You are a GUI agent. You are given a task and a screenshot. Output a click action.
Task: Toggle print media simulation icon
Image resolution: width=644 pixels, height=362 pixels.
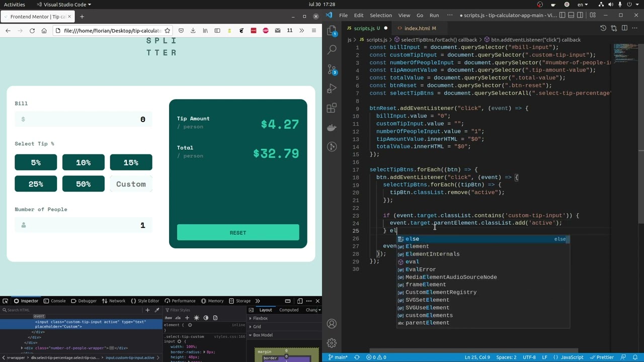(x=215, y=318)
